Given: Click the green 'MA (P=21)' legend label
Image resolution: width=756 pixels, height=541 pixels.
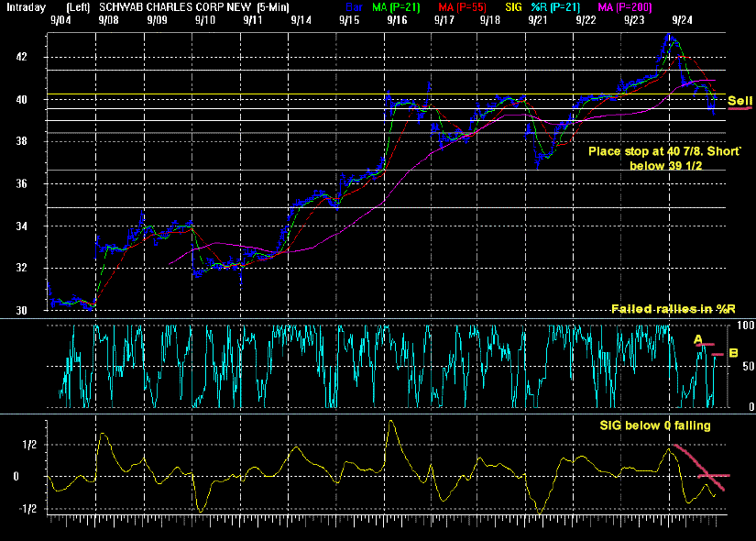Looking at the screenshot, I should pos(396,7).
